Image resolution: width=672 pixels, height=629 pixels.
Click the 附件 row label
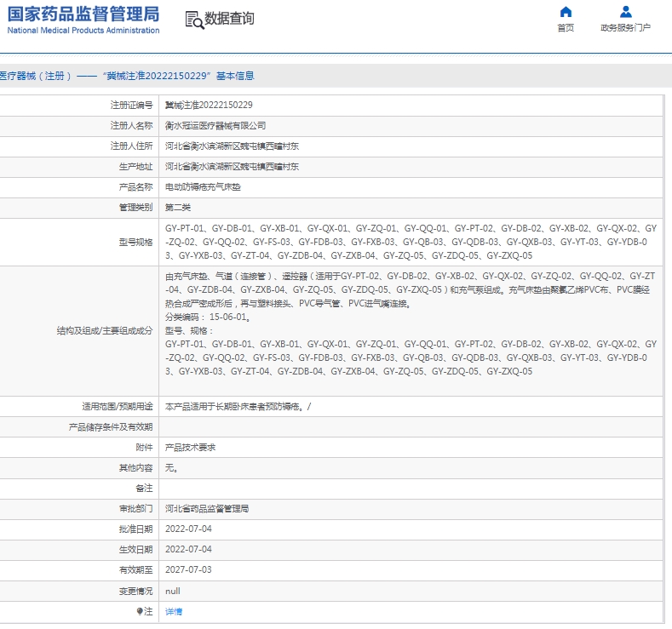[x=144, y=448]
